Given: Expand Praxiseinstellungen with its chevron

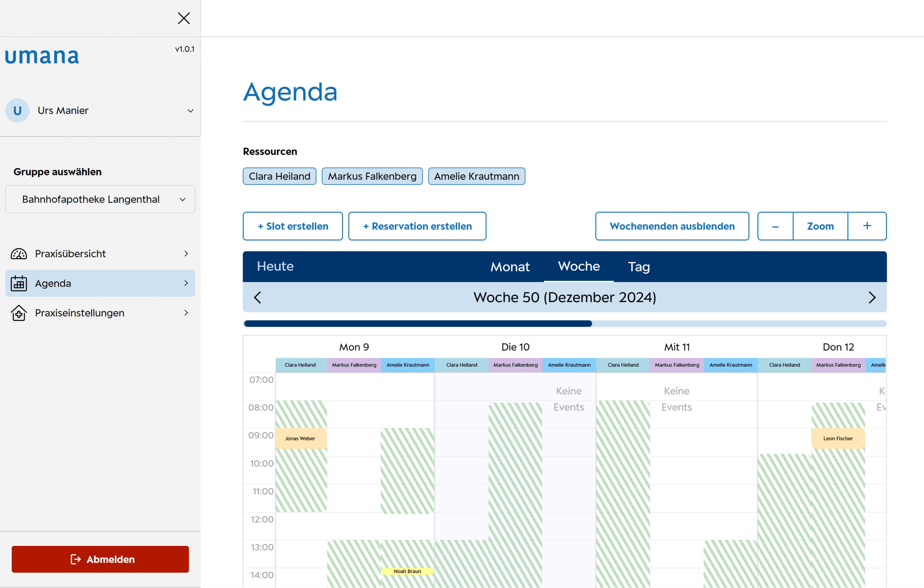Looking at the screenshot, I should (186, 313).
